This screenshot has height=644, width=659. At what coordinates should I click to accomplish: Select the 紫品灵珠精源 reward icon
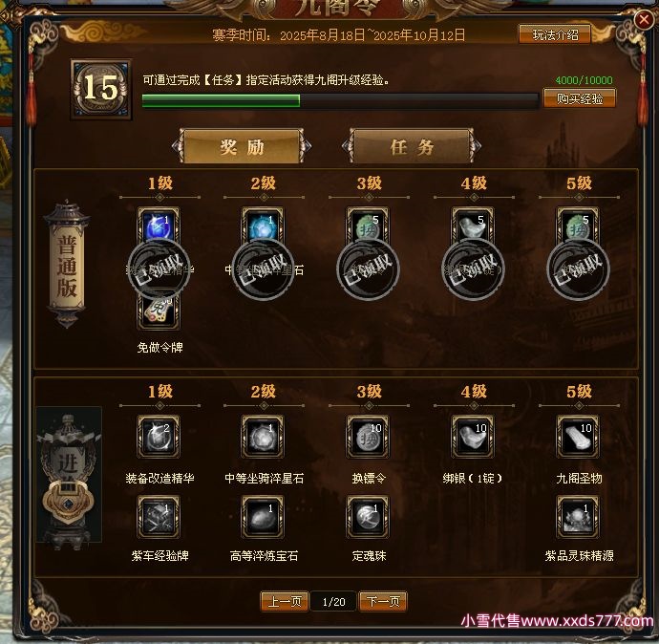coord(578,517)
